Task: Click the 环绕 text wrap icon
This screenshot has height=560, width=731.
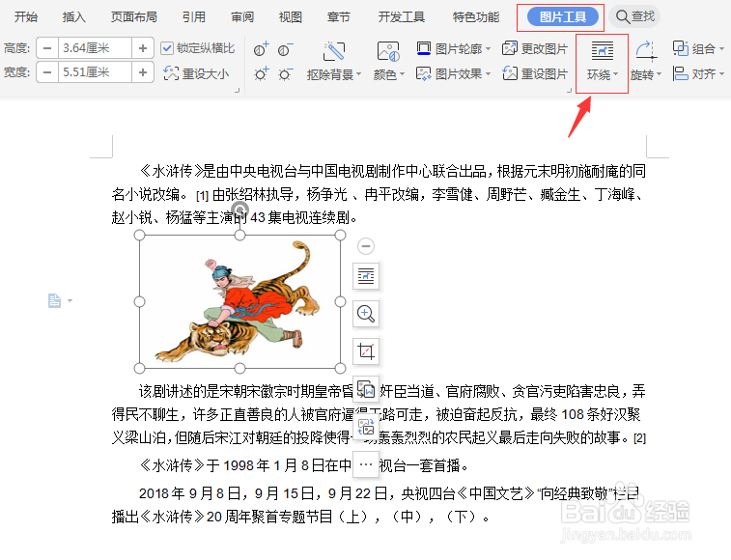Action: (602, 51)
